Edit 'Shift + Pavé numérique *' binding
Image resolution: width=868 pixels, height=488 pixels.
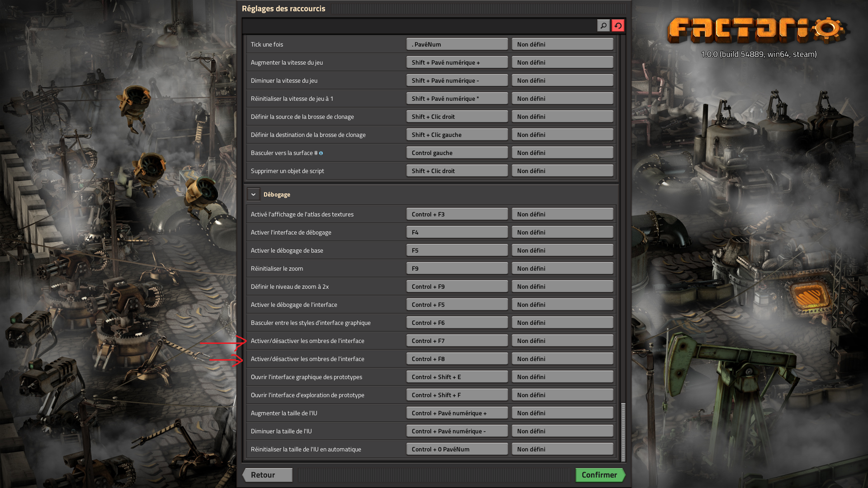[457, 99]
